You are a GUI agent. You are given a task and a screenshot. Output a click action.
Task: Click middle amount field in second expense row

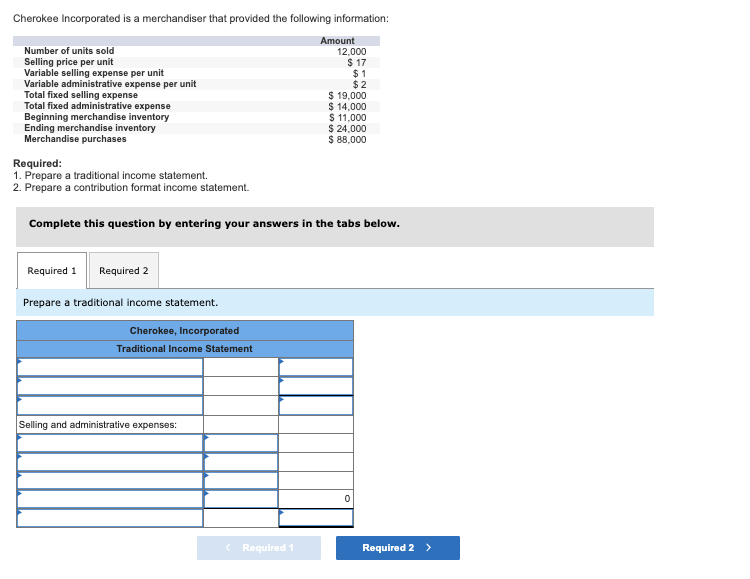point(241,462)
